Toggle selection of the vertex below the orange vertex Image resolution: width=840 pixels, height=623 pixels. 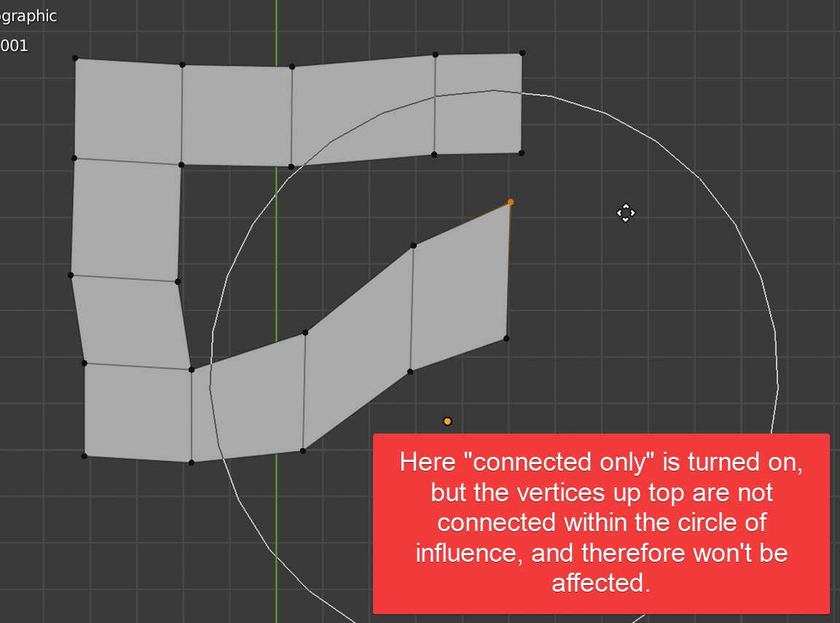506,338
